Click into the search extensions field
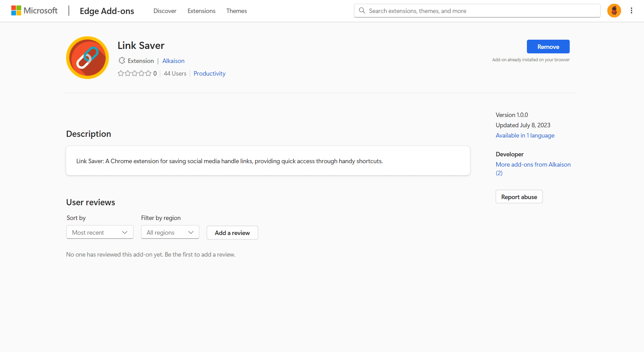The height and width of the screenshot is (352, 644). coord(445,11)
